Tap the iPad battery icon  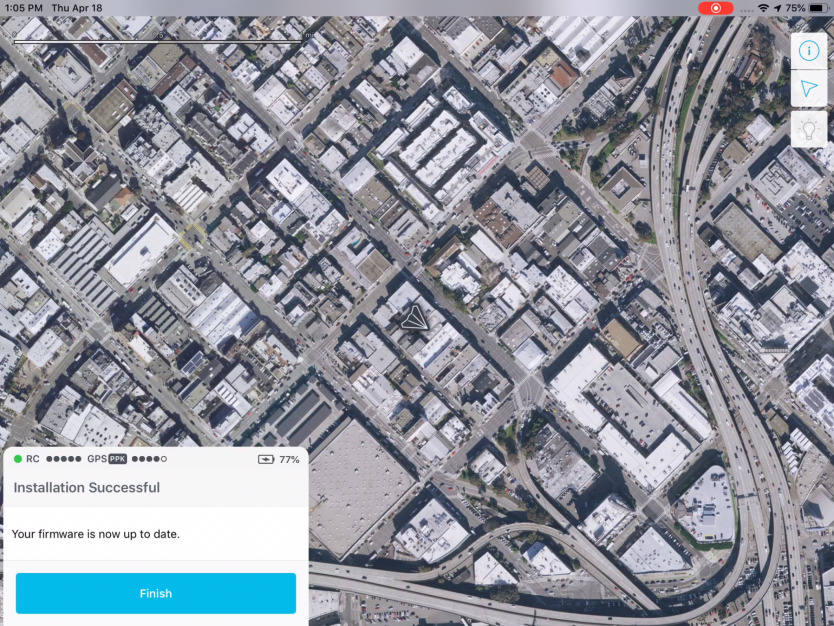[818, 8]
